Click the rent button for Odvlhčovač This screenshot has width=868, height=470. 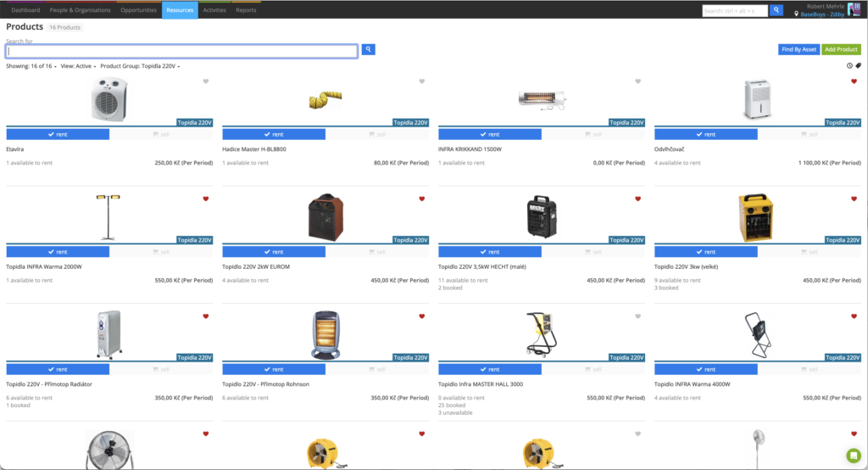pos(706,134)
